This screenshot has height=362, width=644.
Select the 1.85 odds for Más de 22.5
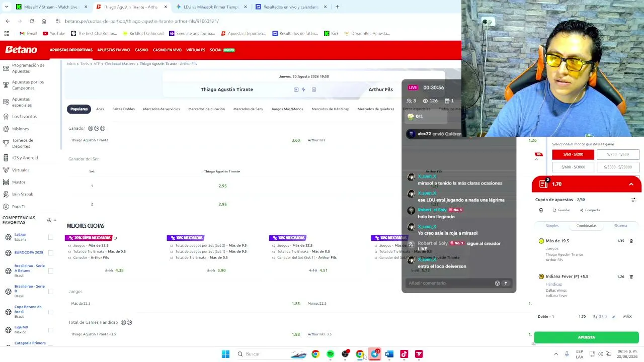pyautogui.click(x=296, y=304)
